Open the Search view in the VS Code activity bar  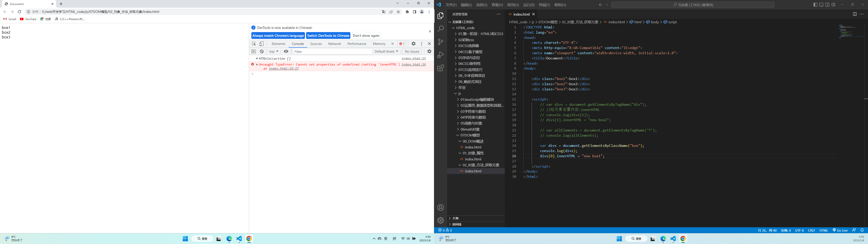pyautogui.click(x=440, y=29)
